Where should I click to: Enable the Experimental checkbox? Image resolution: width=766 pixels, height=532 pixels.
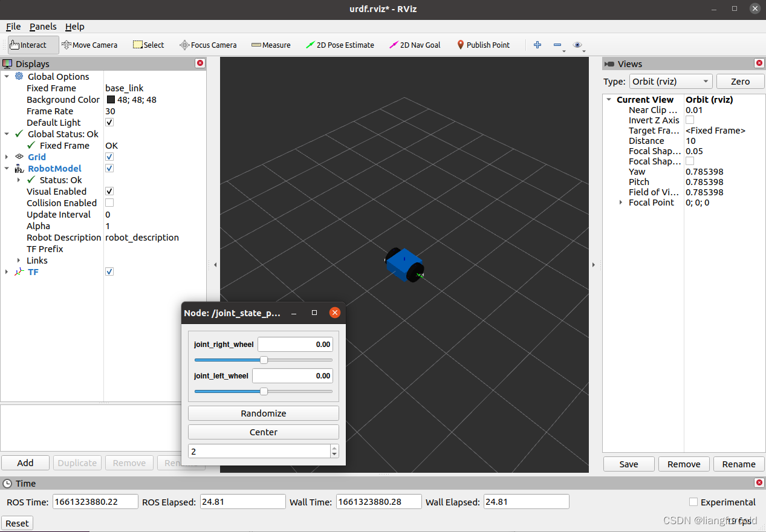tap(693, 502)
